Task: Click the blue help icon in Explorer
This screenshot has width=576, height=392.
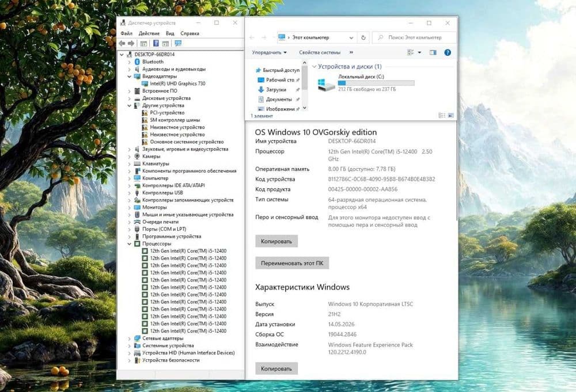Action: [448, 52]
